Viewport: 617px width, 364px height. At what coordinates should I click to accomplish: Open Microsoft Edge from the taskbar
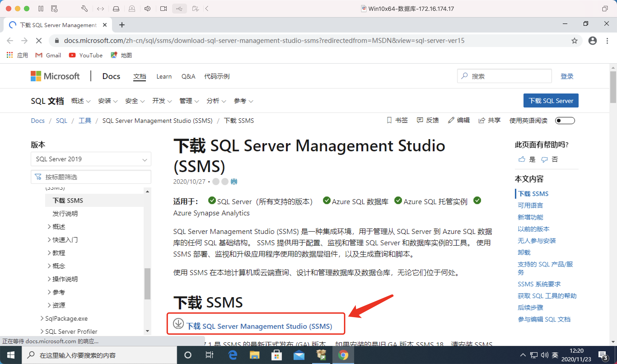pos(232,355)
